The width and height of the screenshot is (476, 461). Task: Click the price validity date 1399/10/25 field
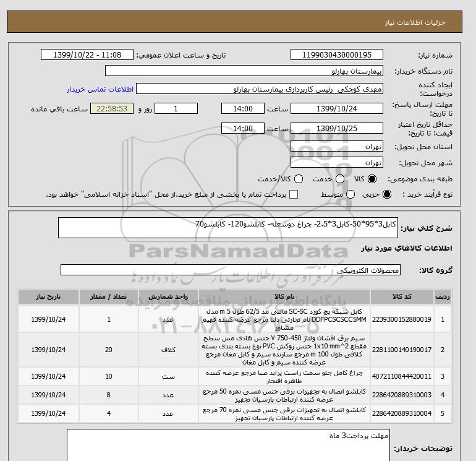337,128
